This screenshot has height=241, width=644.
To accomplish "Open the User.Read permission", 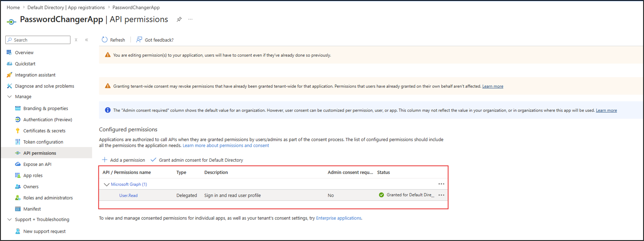I will pyautogui.click(x=128, y=196).
